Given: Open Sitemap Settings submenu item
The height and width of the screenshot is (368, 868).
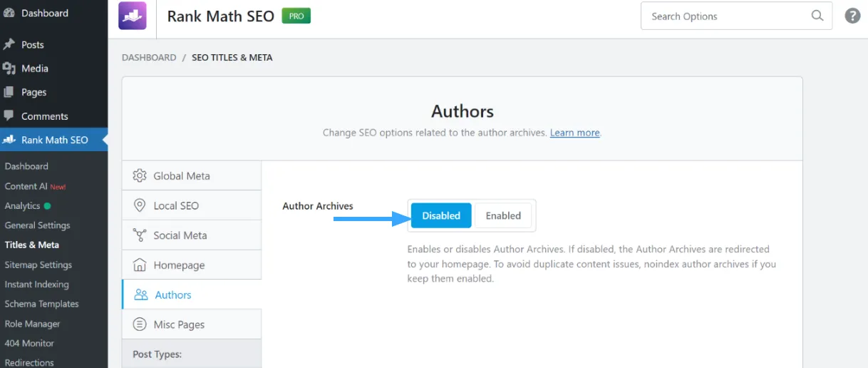Looking at the screenshot, I should point(38,265).
